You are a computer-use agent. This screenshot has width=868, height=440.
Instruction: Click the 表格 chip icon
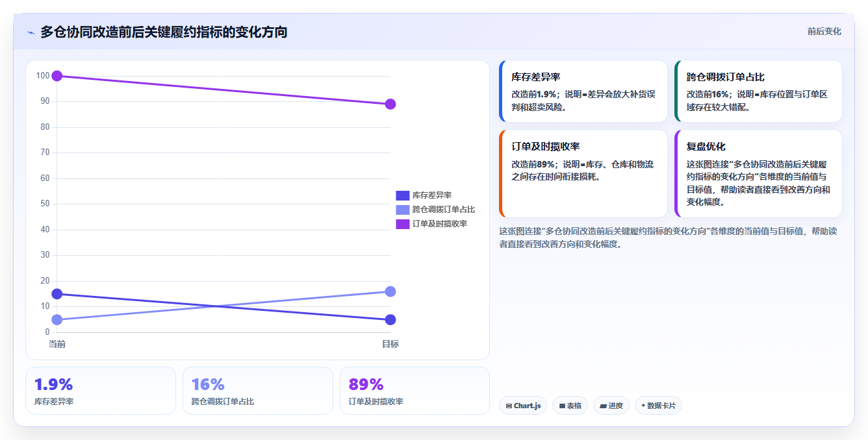[x=562, y=406]
